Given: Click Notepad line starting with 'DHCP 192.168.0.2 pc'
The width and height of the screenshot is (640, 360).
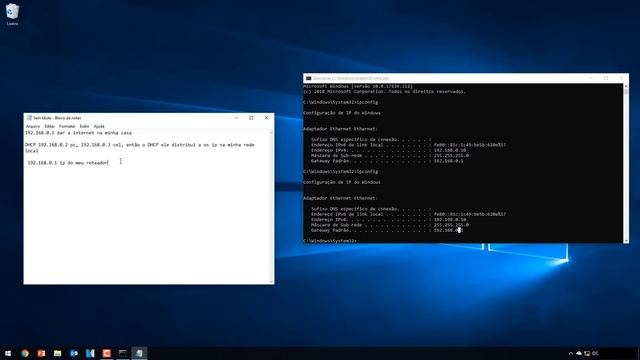Looking at the screenshot, I should [x=139, y=144].
